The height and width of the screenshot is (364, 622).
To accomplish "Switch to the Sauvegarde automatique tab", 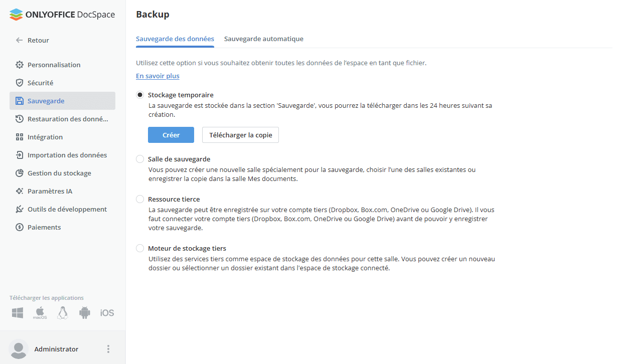I will click(263, 39).
